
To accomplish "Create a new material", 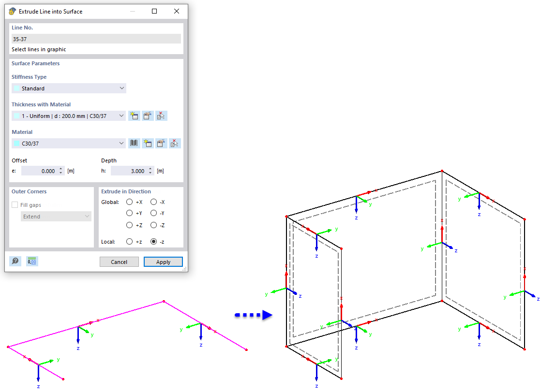I will tap(148, 143).
